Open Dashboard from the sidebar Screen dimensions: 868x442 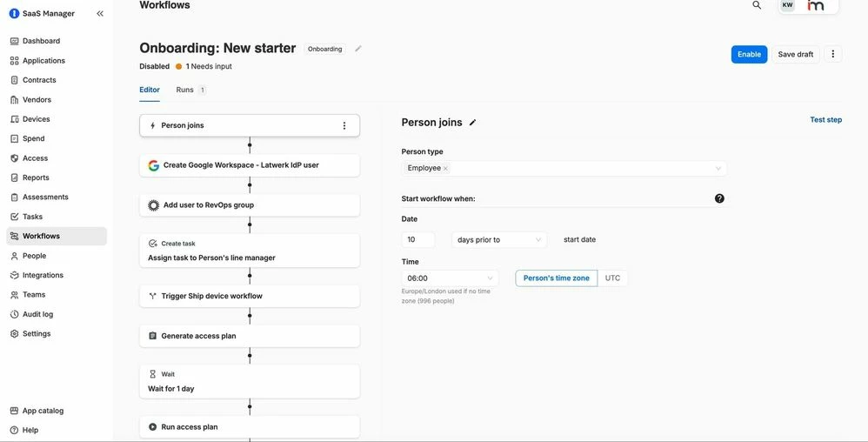pyautogui.click(x=41, y=41)
